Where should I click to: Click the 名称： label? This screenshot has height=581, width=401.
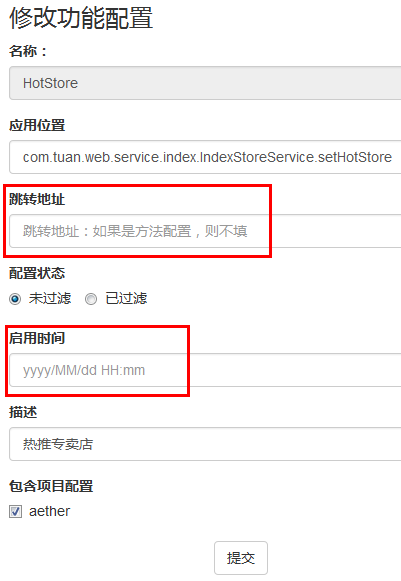[x=28, y=51]
